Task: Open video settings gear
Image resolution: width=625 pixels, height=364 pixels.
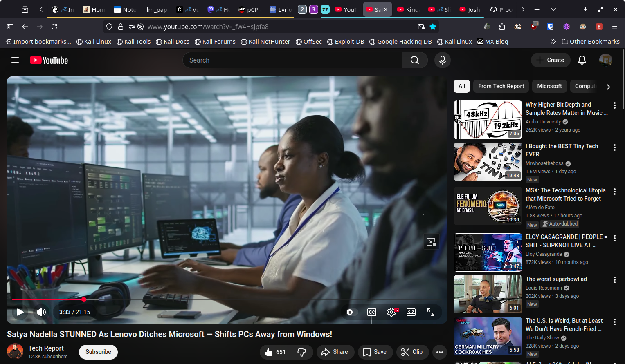Action: pos(391,312)
